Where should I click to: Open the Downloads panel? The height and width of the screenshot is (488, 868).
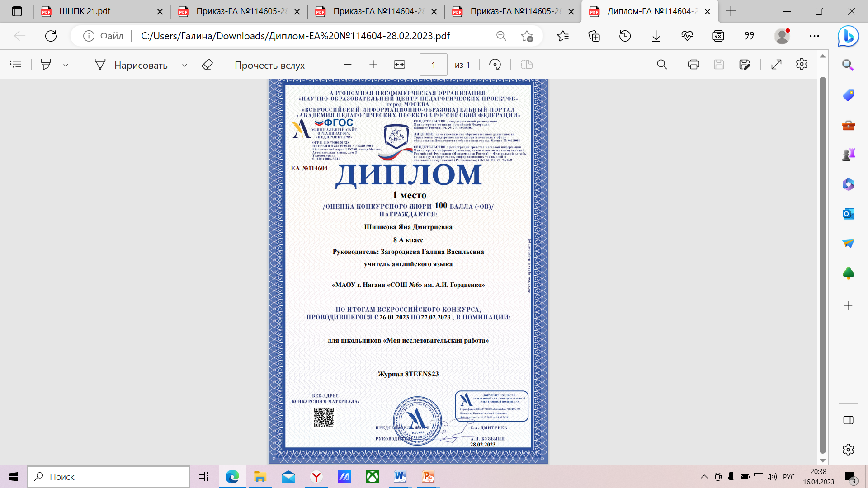[x=656, y=36]
